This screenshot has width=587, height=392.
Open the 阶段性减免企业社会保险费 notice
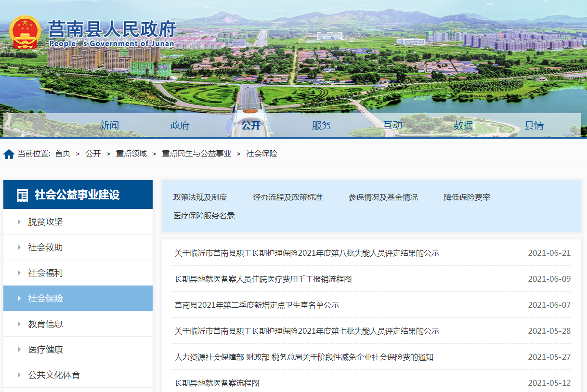click(x=304, y=357)
